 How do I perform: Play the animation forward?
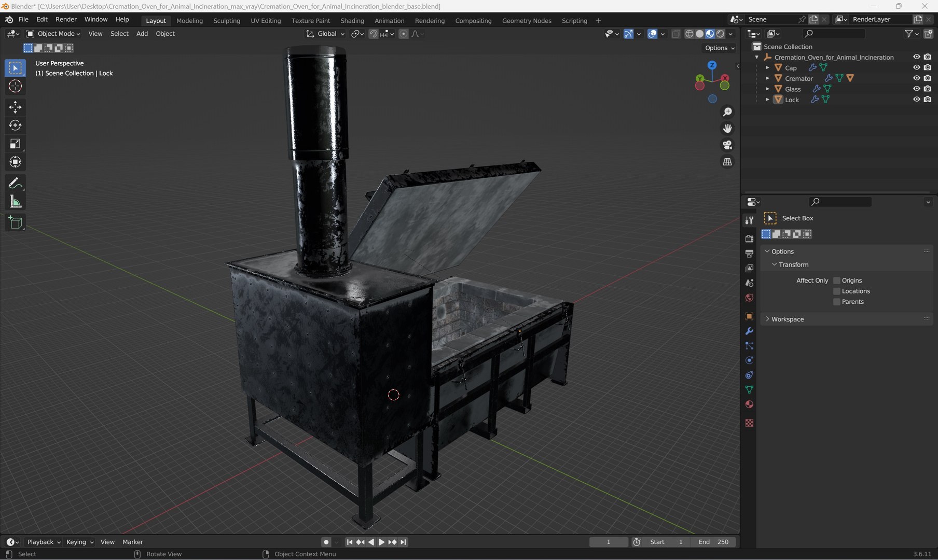[x=381, y=542]
